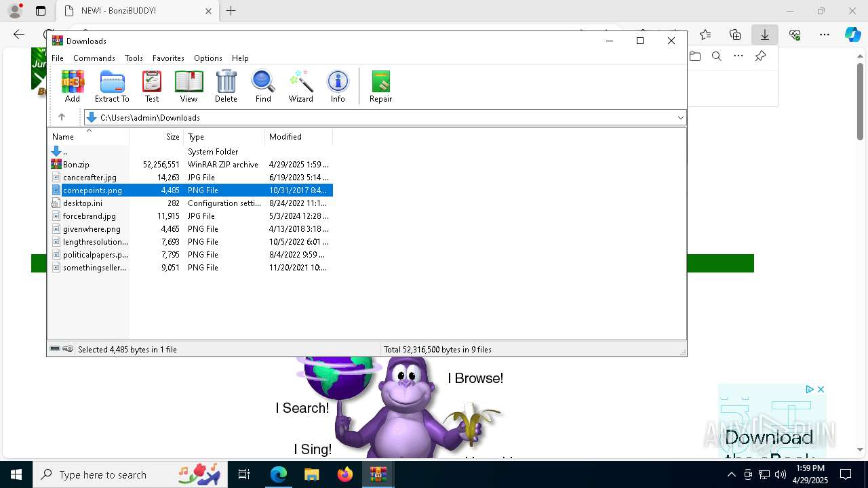Click the taskbar search box
The height and width of the screenshot is (488, 868).
(130, 474)
